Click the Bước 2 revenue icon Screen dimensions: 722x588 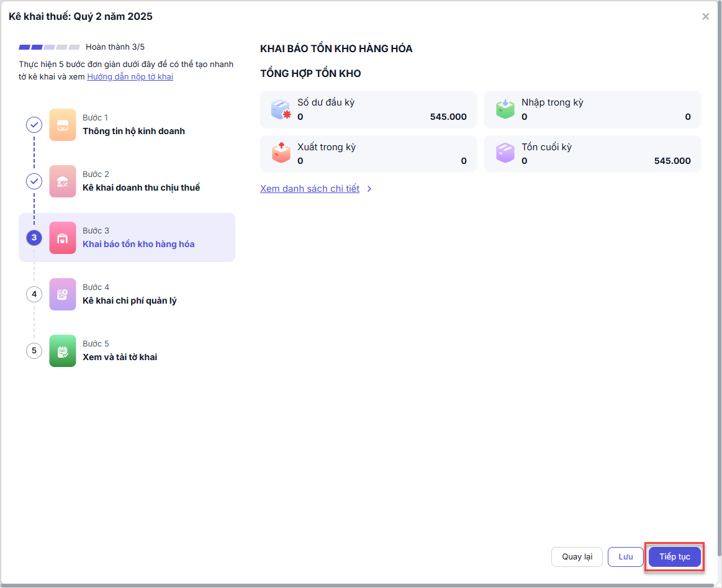tap(63, 181)
